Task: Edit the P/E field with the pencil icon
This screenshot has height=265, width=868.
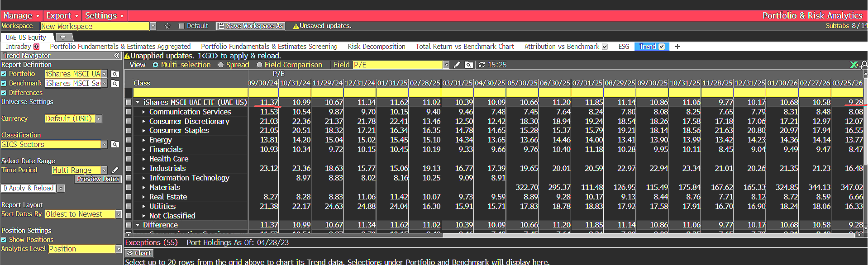Action: pyautogui.click(x=457, y=65)
